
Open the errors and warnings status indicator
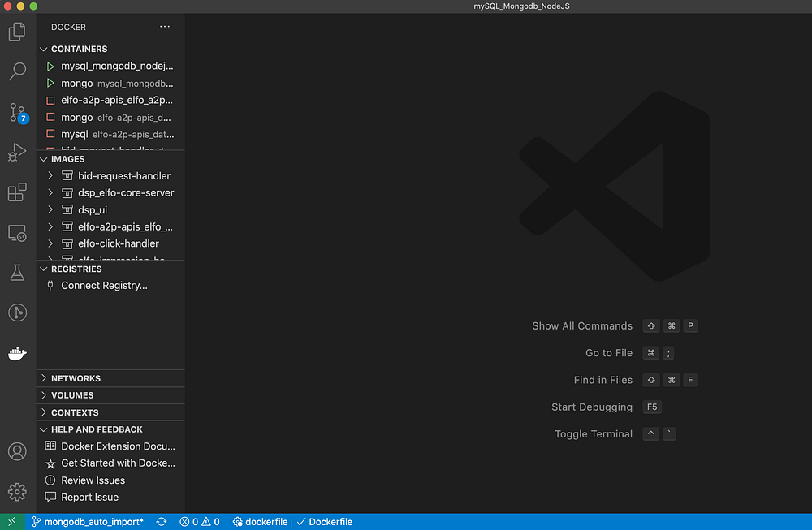point(200,522)
